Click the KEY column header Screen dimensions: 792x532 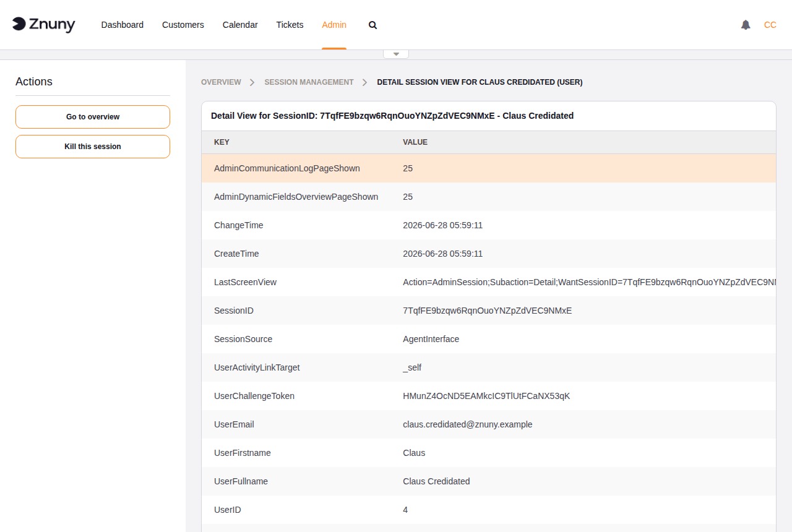pyautogui.click(x=222, y=142)
